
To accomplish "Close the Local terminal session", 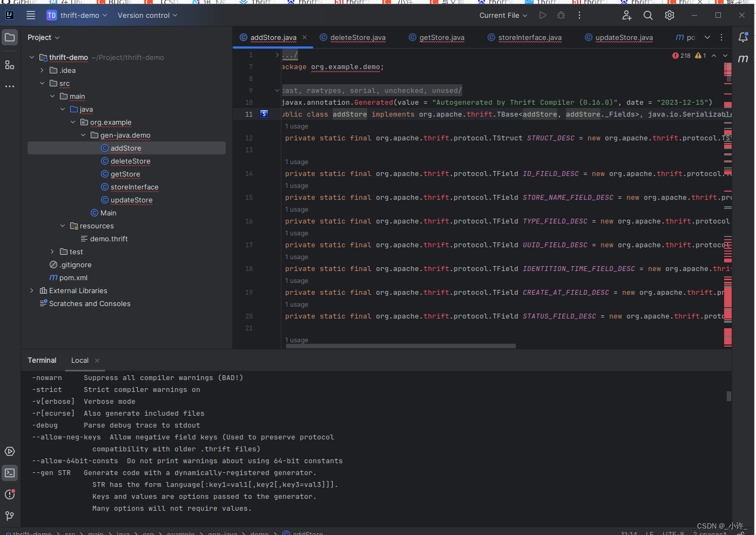I will pyautogui.click(x=97, y=361).
